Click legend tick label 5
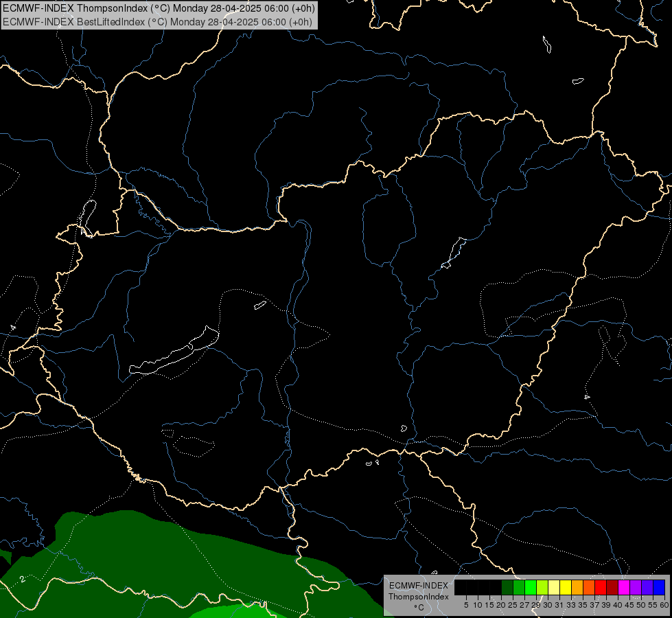This screenshot has height=618, width=672. coord(466,605)
